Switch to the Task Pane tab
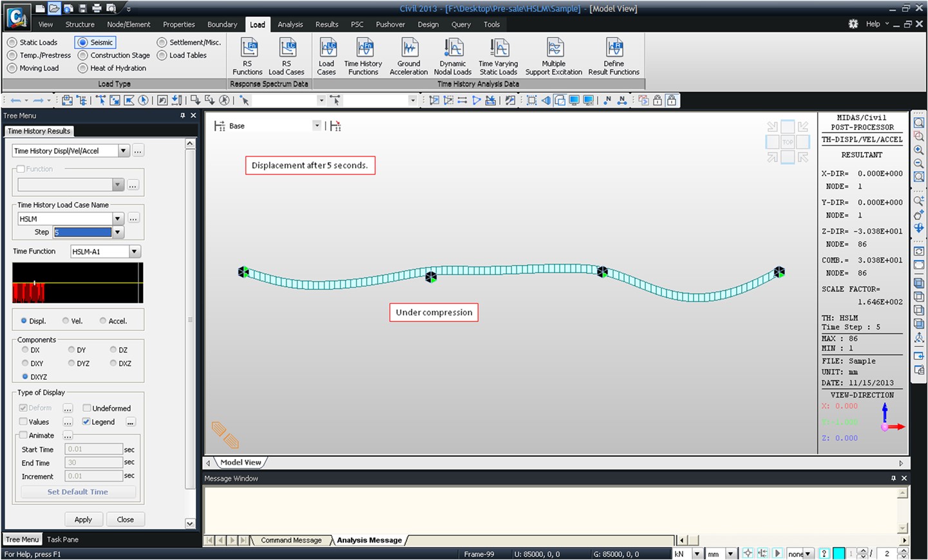Image resolution: width=928 pixels, height=560 pixels. coord(62,539)
